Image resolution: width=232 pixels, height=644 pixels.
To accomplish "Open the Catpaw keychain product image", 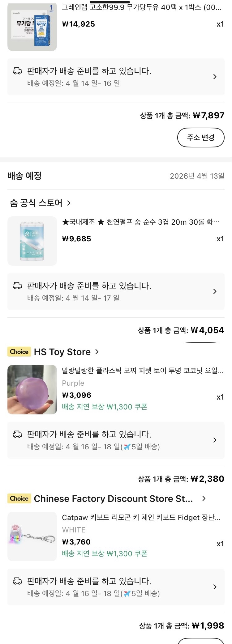I will [32, 536].
